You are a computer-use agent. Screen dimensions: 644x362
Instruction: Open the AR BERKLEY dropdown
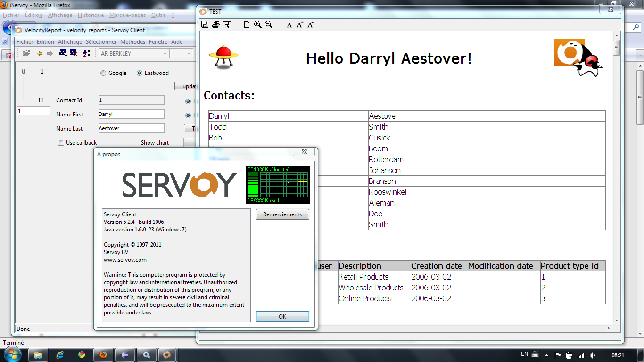[x=134, y=54]
